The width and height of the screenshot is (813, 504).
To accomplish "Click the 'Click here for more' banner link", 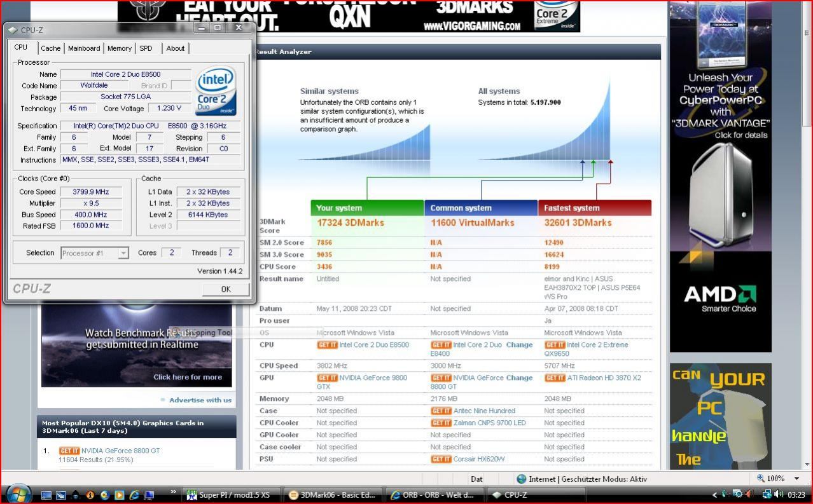I will coord(188,377).
